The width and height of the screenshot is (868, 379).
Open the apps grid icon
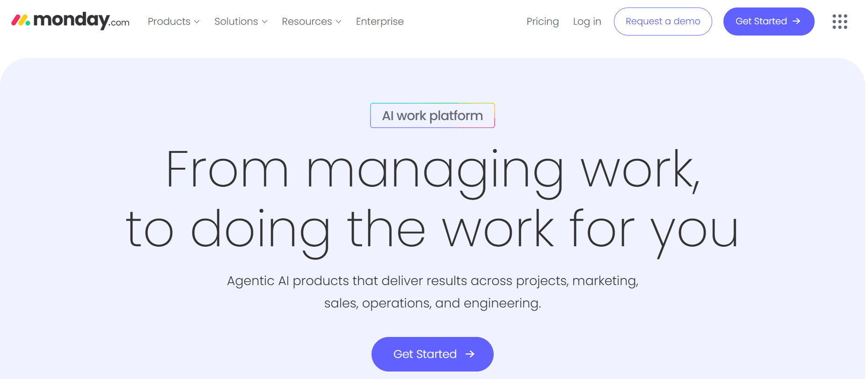pyautogui.click(x=840, y=21)
